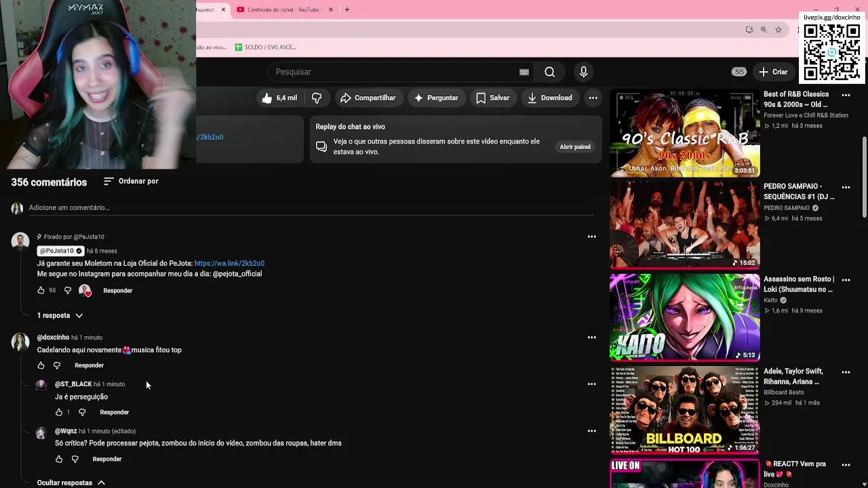Open the Ordenar por sort dropdown

click(131, 182)
